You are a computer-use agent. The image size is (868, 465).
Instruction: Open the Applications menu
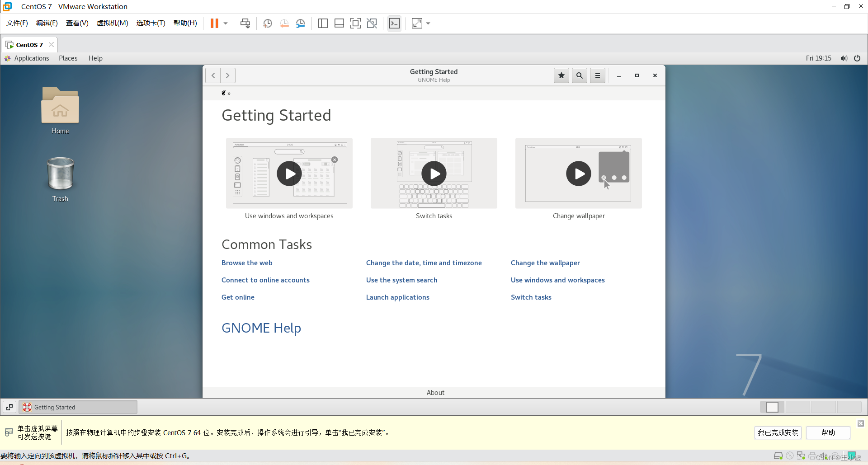pyautogui.click(x=27, y=58)
